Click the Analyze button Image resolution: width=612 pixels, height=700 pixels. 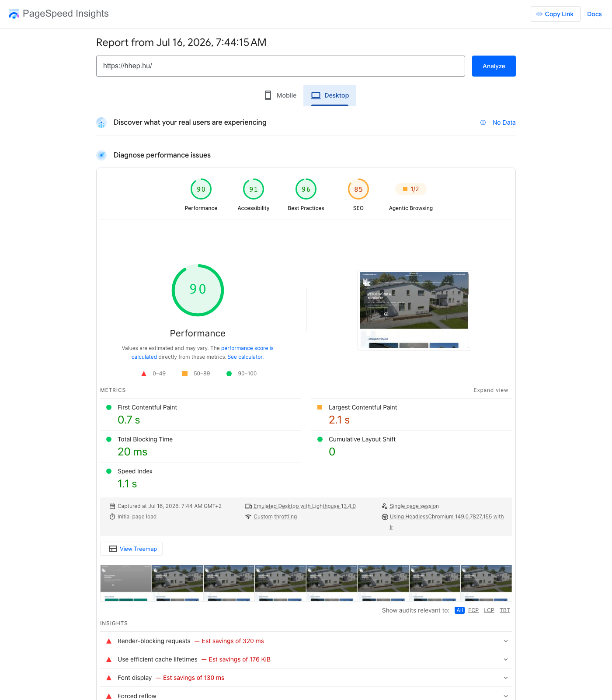tap(494, 66)
